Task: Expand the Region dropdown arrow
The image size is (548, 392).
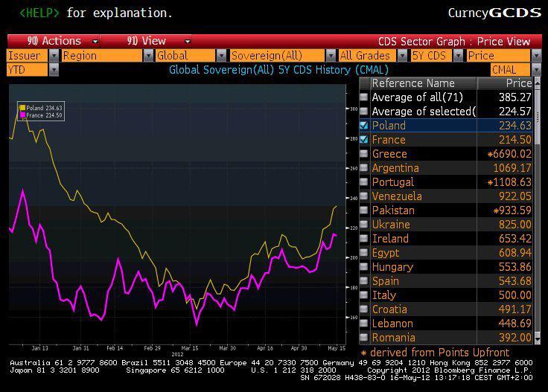Action: pyautogui.click(x=148, y=56)
